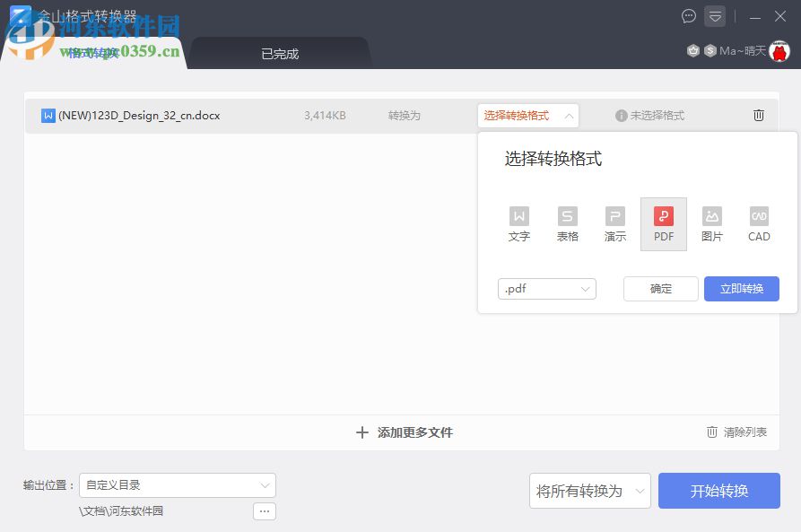The height and width of the screenshot is (532, 801).
Task: Select 演示 as the conversion format
Action: 615,223
